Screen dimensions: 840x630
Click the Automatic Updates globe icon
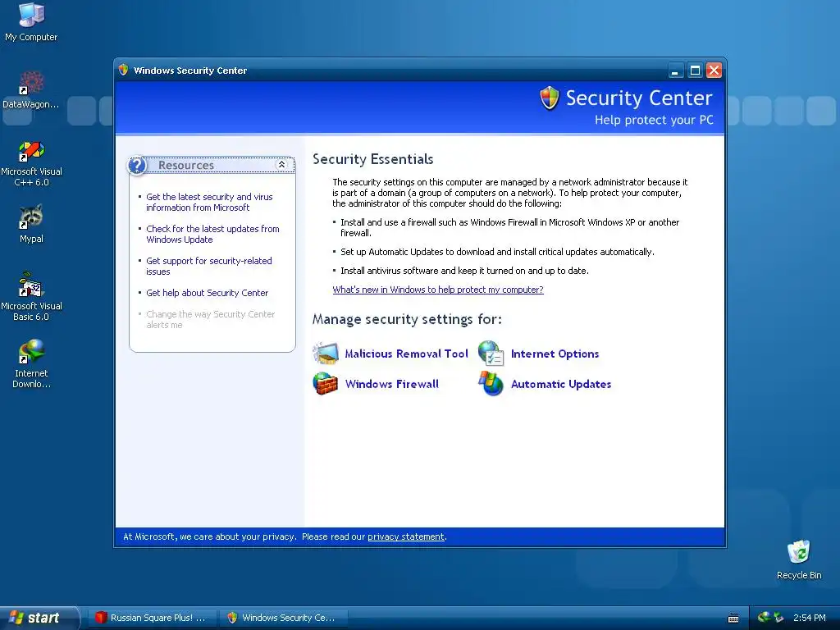(x=491, y=384)
